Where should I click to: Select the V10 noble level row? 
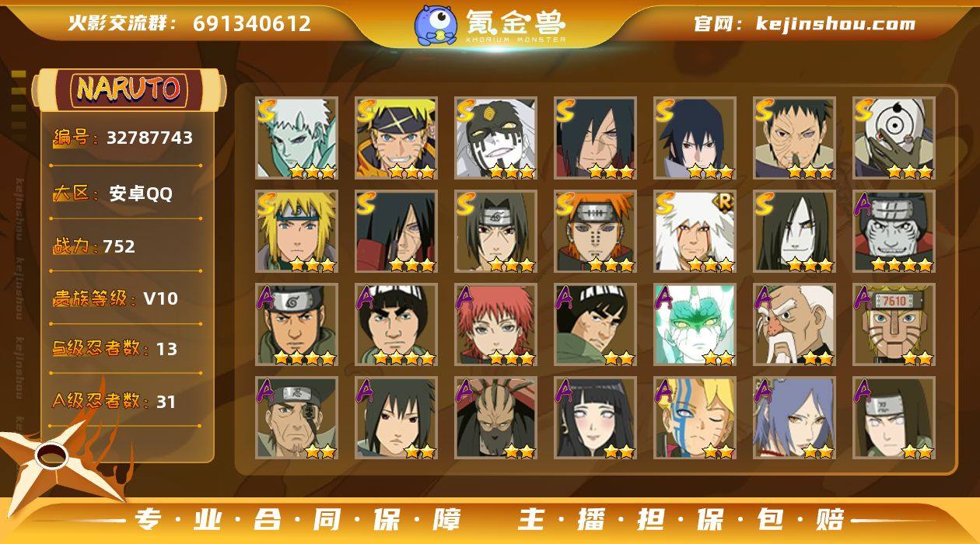(x=126, y=298)
